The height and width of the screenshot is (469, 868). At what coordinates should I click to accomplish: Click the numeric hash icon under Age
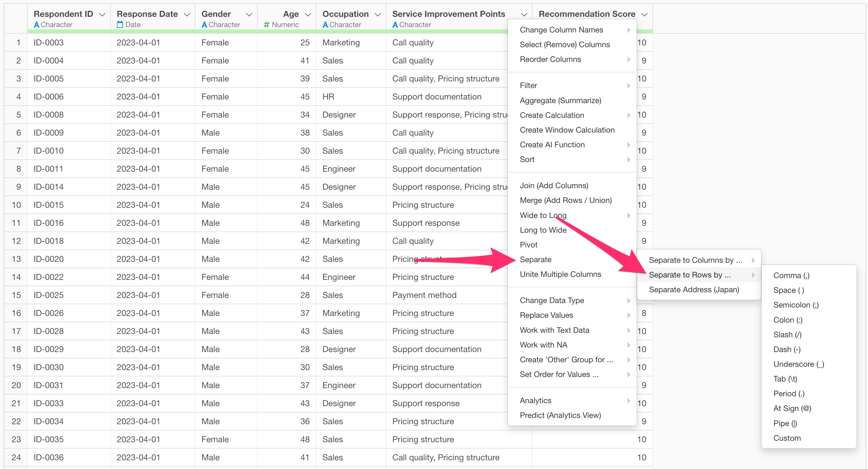[267, 25]
